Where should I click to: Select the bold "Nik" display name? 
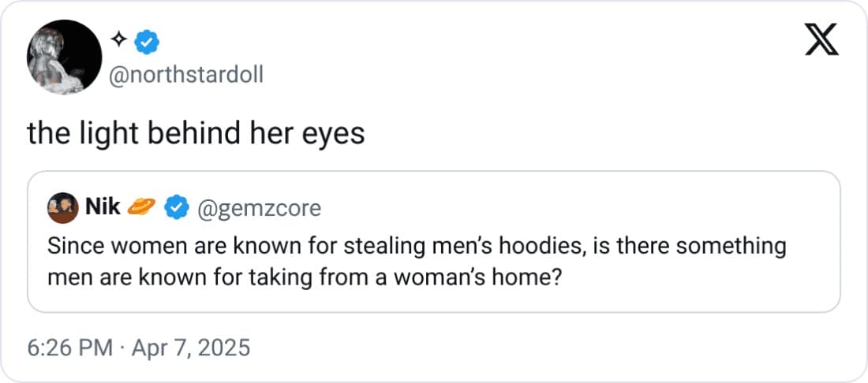(x=103, y=207)
